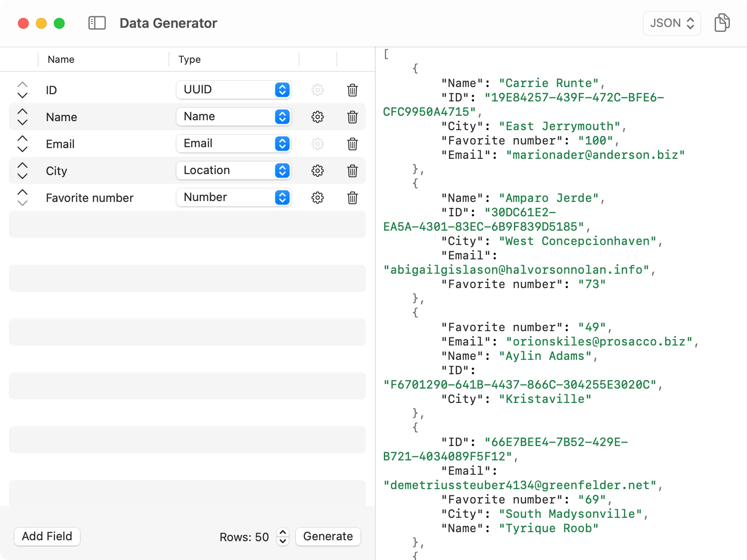Select the empty row below Favorite number

tap(187, 224)
